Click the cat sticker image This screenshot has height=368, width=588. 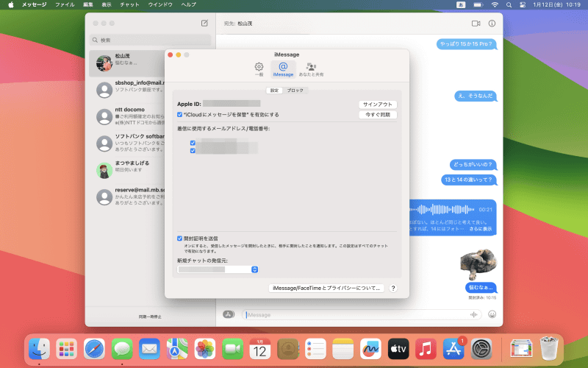478,264
